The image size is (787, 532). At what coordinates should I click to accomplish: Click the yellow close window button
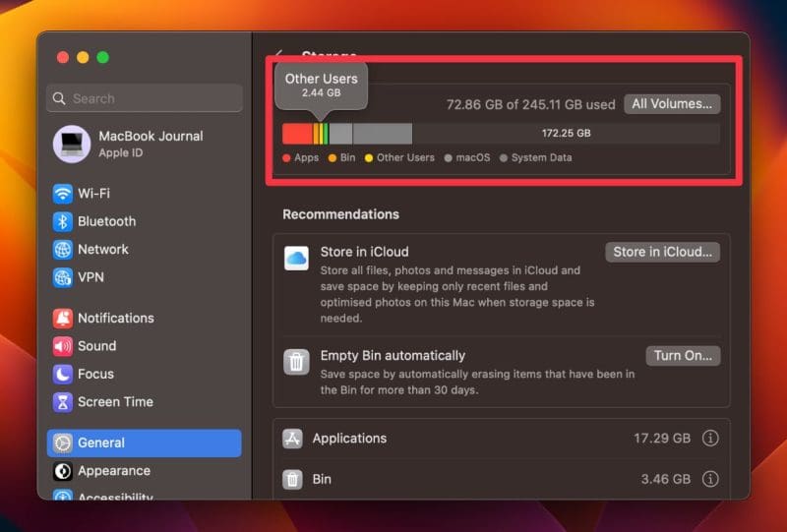(x=83, y=57)
